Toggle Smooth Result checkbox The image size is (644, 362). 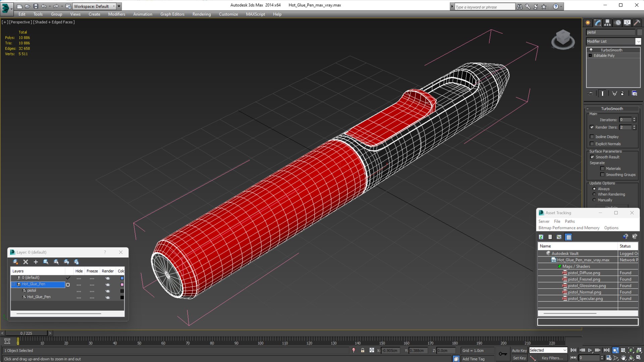point(592,157)
